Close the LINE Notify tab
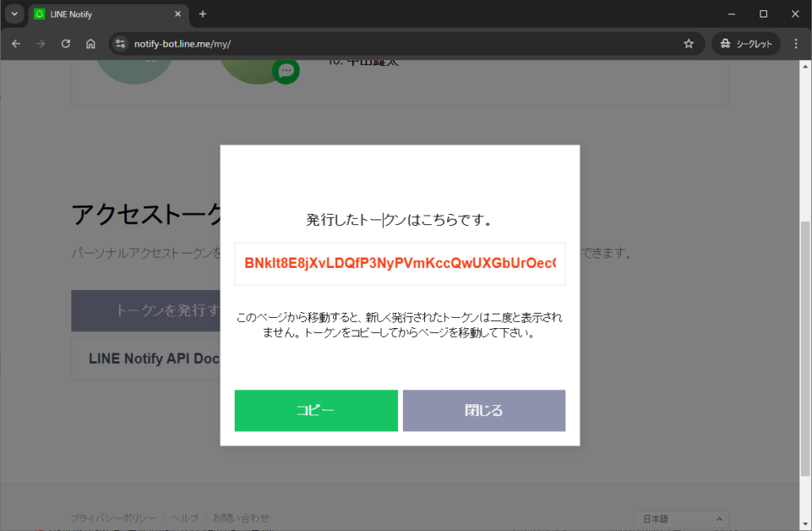Viewport: 812px width, 531px height. point(178,14)
